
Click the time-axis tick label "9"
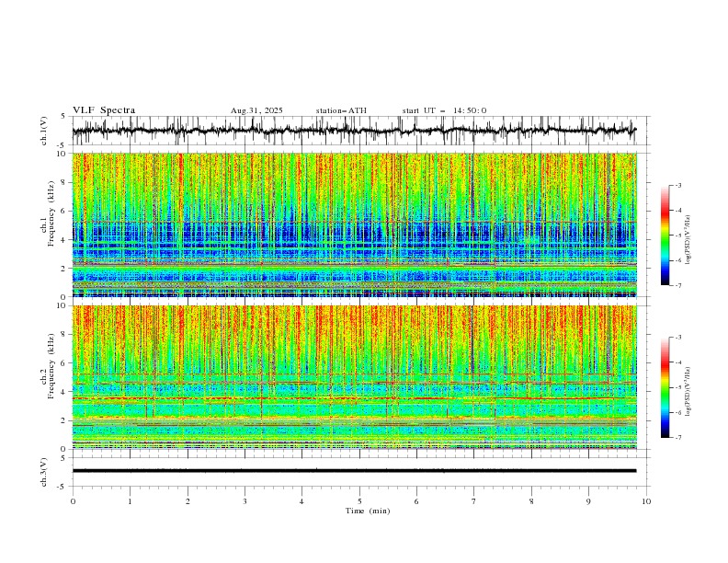[x=588, y=501]
